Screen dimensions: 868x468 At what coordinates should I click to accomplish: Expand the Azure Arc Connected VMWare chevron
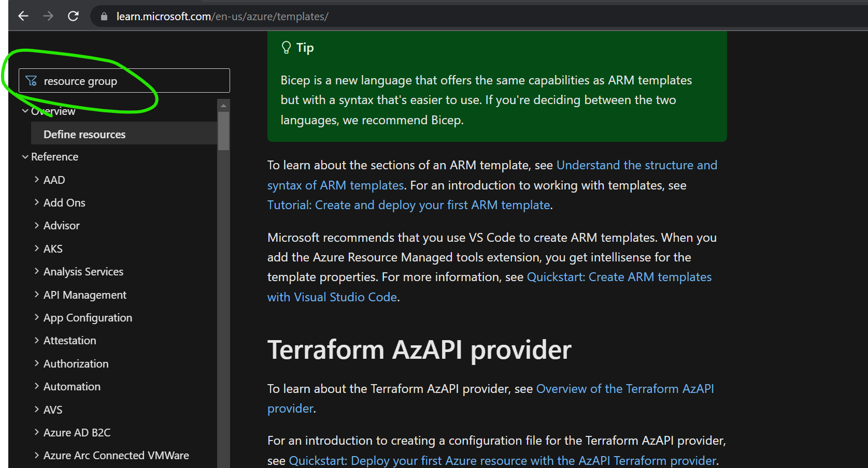tap(37, 455)
